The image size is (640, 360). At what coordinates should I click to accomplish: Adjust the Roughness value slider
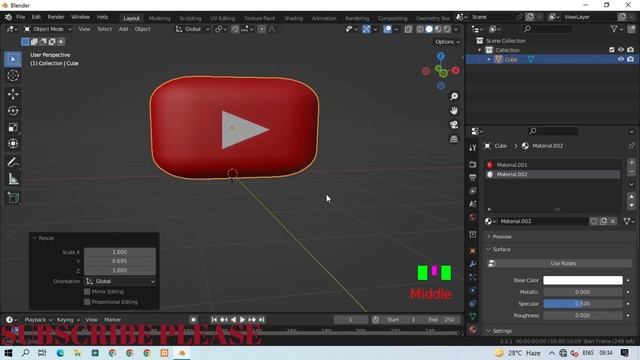(x=583, y=316)
